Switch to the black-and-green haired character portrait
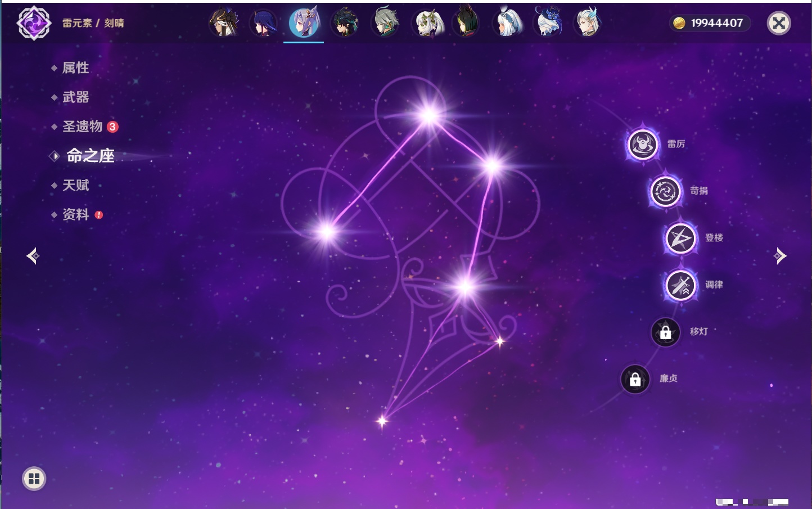 467,23
